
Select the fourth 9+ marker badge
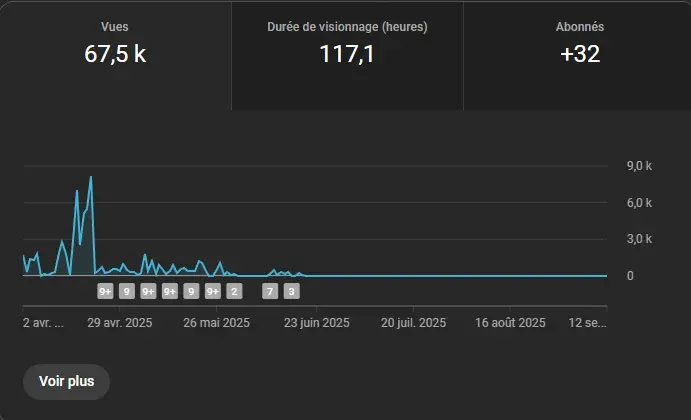pos(213,292)
